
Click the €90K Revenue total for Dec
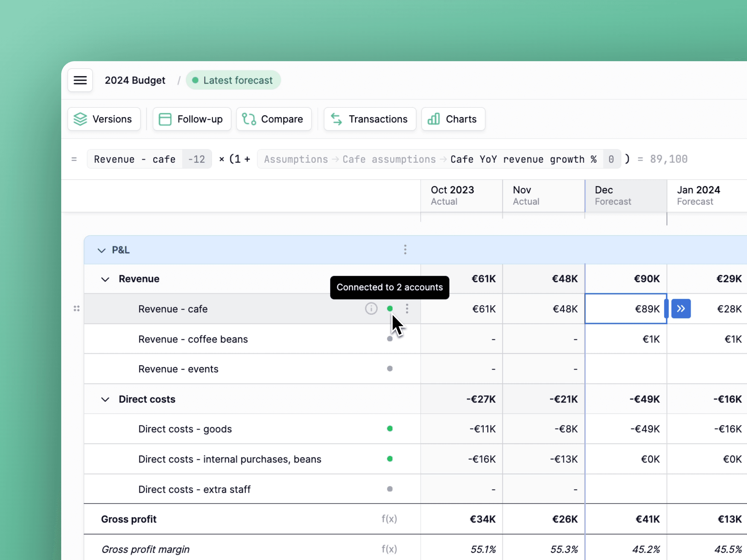tap(626, 279)
